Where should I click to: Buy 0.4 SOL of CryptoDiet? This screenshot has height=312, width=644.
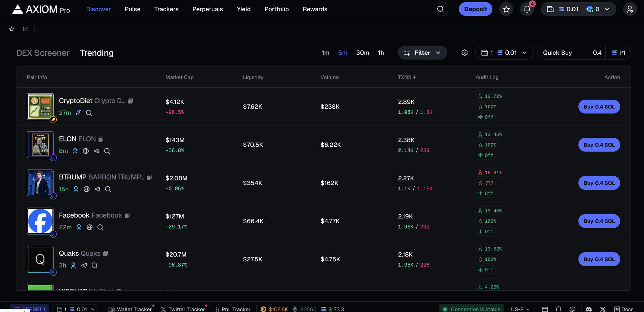click(x=599, y=106)
